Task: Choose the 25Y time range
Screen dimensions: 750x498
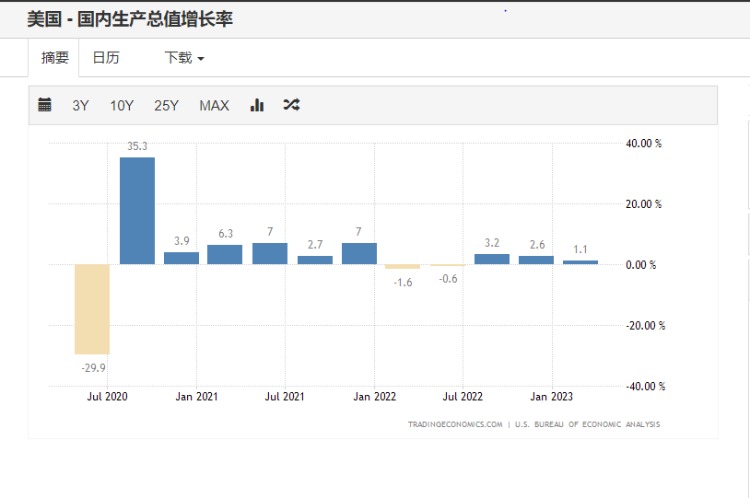Action: (x=166, y=105)
